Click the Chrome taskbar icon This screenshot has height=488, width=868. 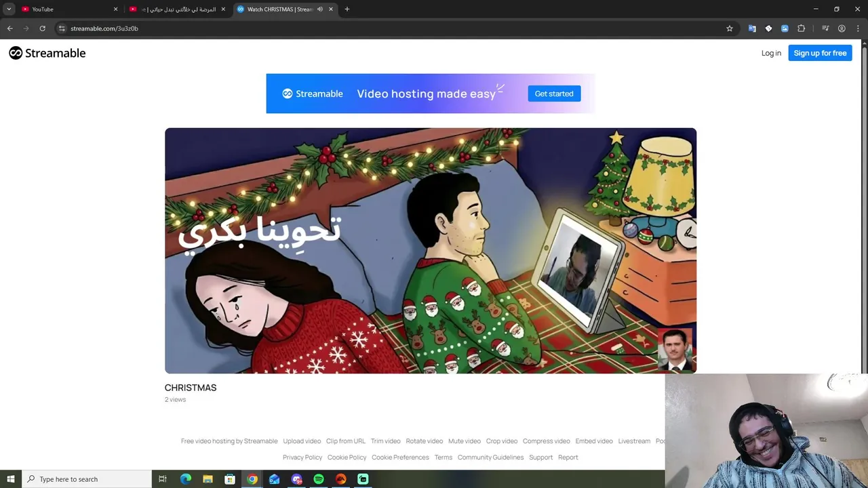pyautogui.click(x=252, y=479)
